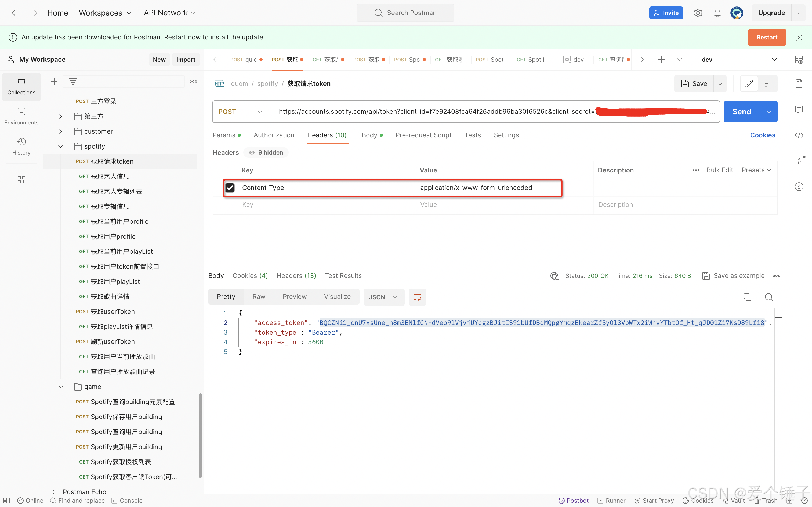This screenshot has height=507, width=812.
Task: Open the request info icon
Action: point(799,187)
